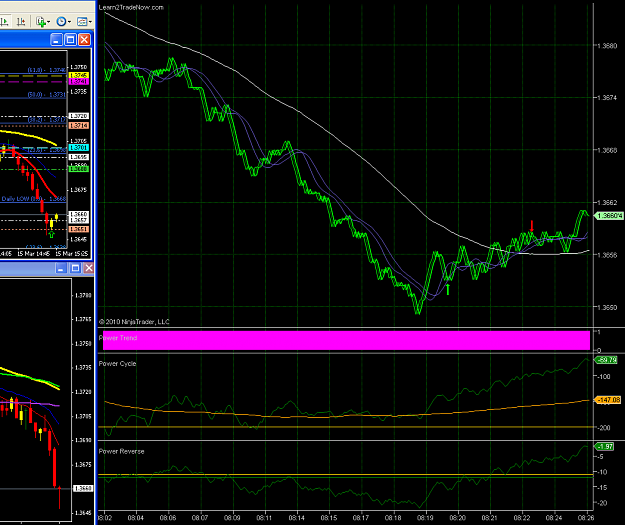Close the lower-left chart window
The image size is (625, 525).
(x=88, y=268)
